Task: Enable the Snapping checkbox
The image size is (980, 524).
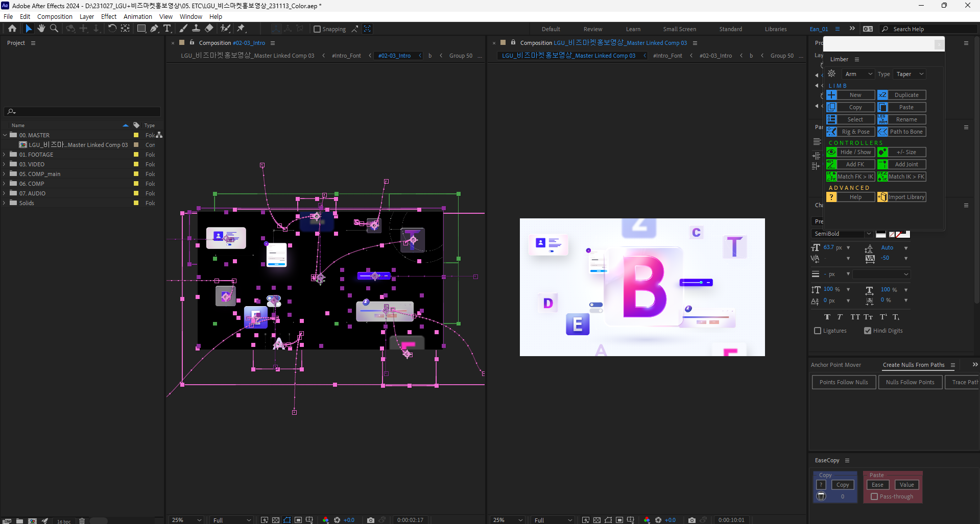Action: pyautogui.click(x=318, y=29)
